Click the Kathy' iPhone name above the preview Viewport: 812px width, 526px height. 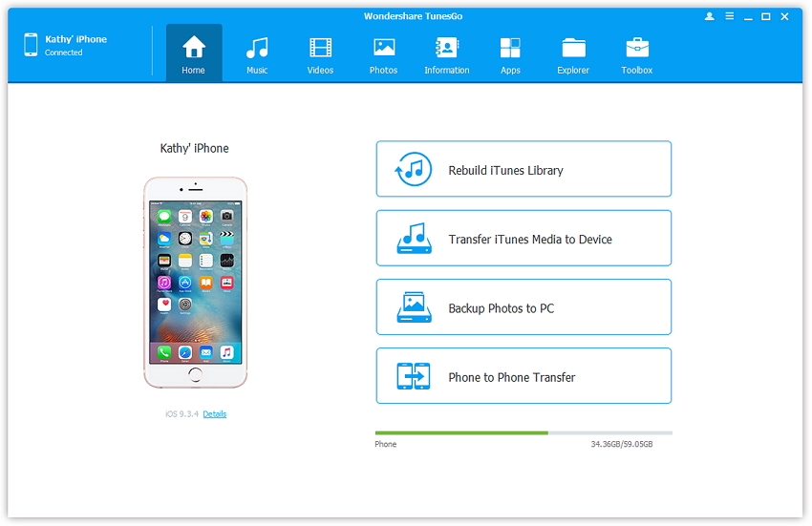tap(194, 149)
